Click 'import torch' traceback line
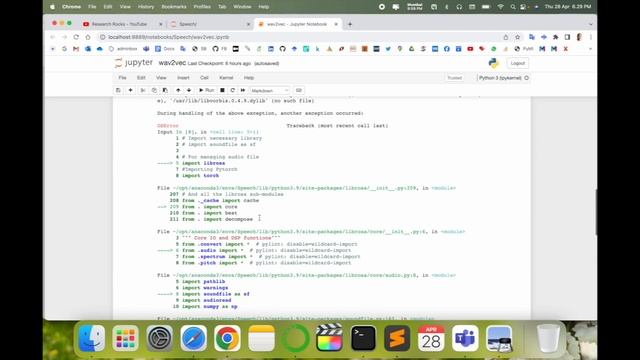The width and height of the screenshot is (640, 360). click(200, 176)
